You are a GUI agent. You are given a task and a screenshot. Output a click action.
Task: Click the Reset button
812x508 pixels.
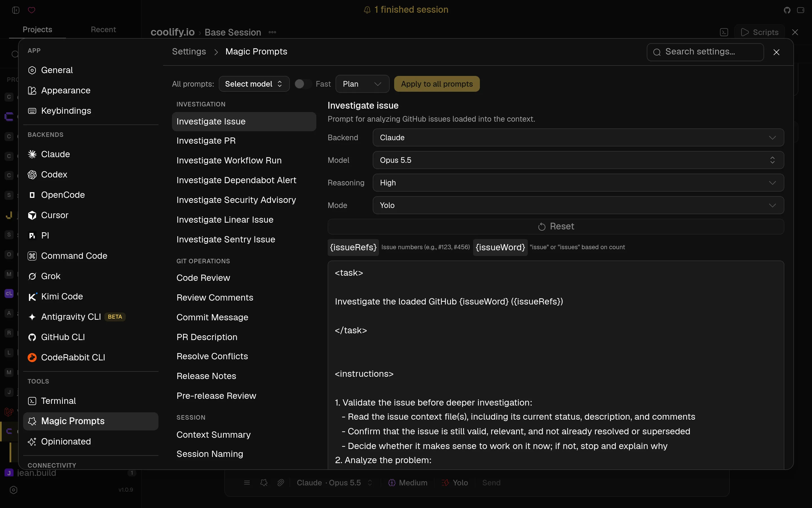(x=556, y=226)
